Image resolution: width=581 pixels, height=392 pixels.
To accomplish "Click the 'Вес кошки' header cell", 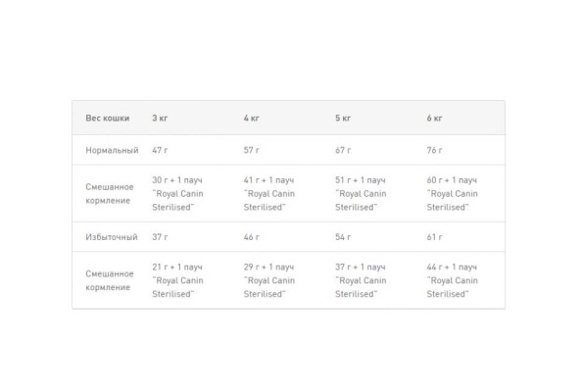I will click(108, 119).
